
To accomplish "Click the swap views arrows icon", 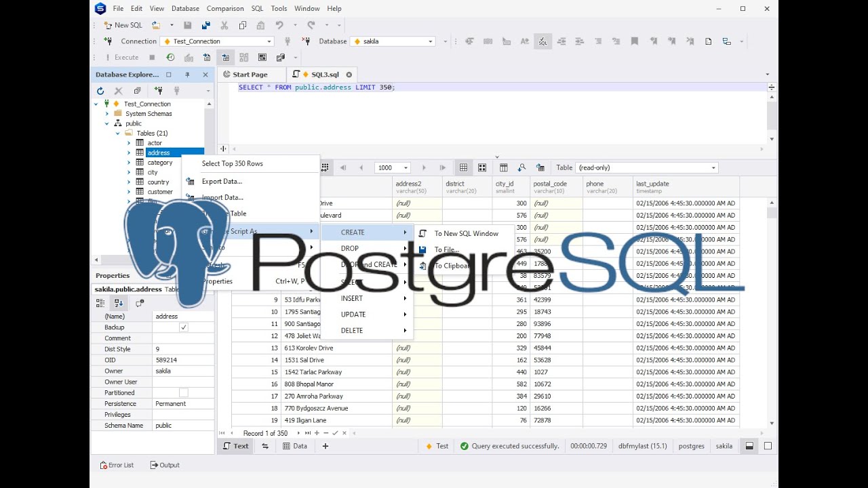I will point(265,446).
